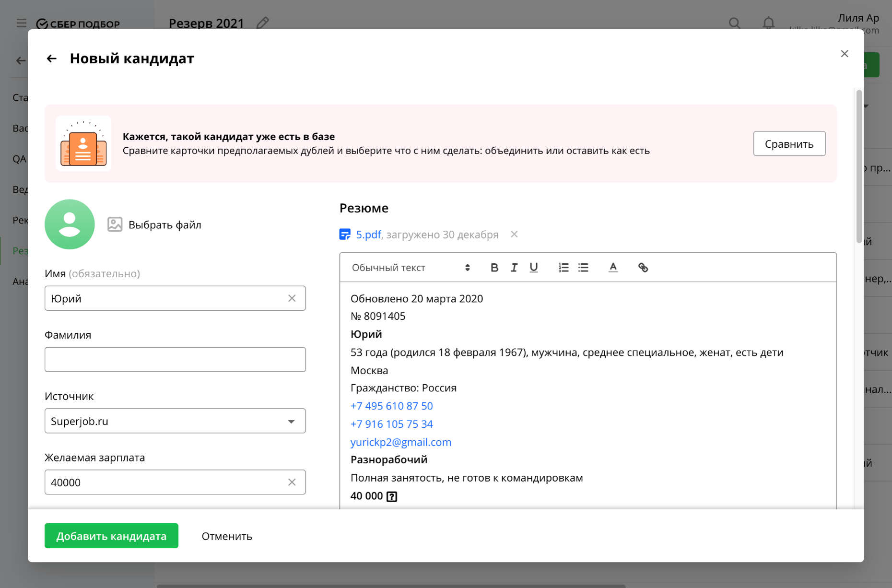Click the Добавить кандидата button
This screenshot has width=892, height=588.
coord(111,536)
